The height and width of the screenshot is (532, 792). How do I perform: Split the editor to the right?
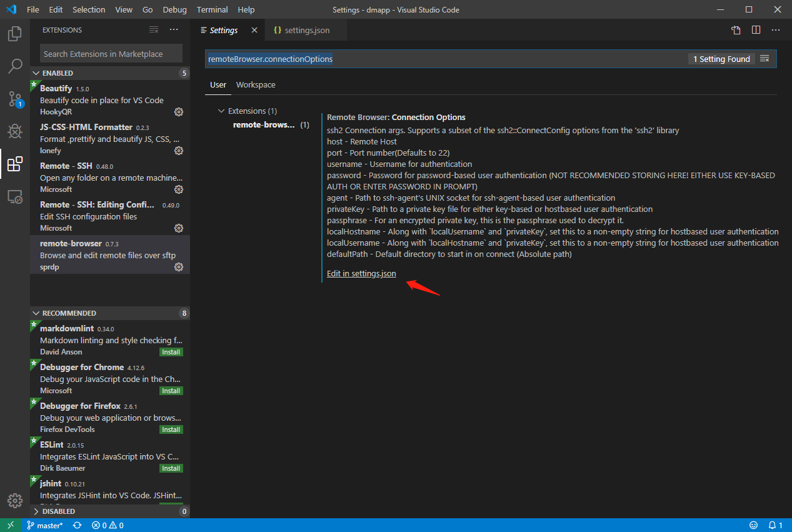pyautogui.click(x=756, y=30)
